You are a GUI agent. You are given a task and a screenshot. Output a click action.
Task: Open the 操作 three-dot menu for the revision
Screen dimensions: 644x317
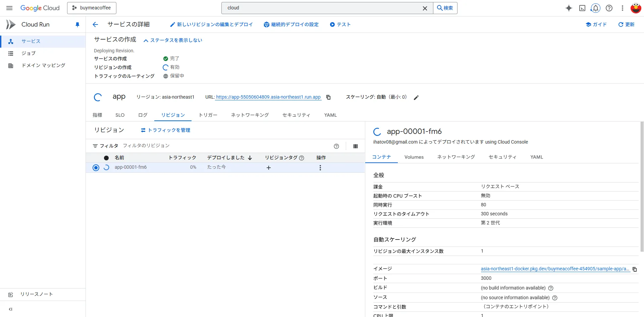click(320, 168)
